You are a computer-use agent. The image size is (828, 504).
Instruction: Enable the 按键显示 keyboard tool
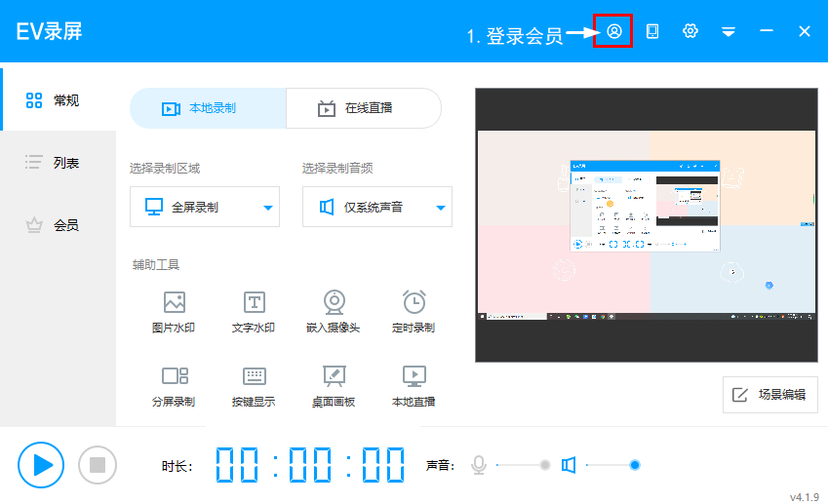[x=254, y=386]
